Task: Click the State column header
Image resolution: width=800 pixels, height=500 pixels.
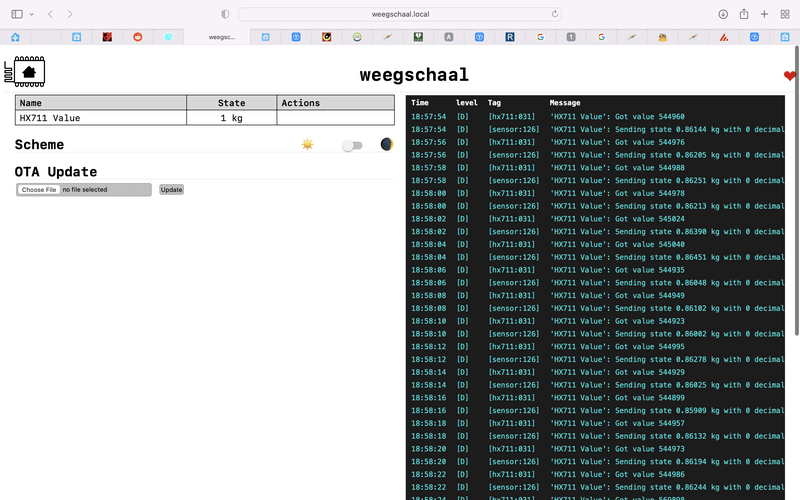Action: 232,103
